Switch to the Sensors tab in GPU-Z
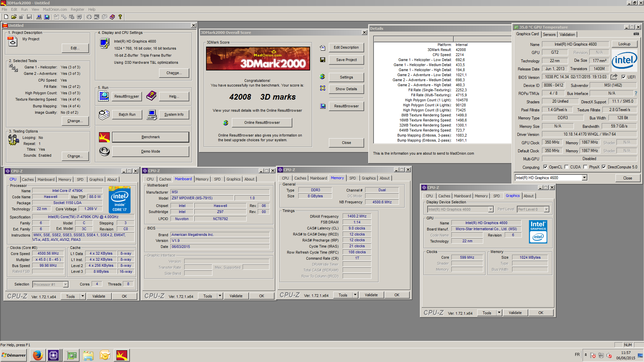Screen dimensions: 644x362 [x=549, y=35]
